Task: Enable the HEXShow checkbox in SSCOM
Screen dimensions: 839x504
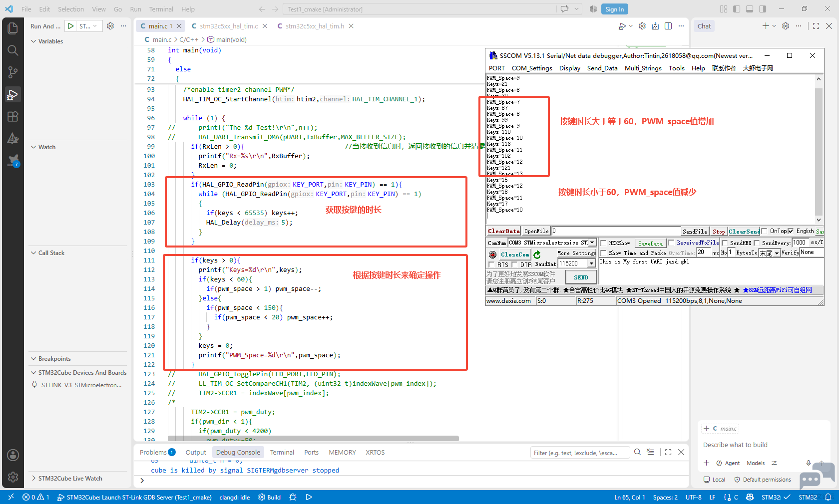Action: (x=603, y=244)
